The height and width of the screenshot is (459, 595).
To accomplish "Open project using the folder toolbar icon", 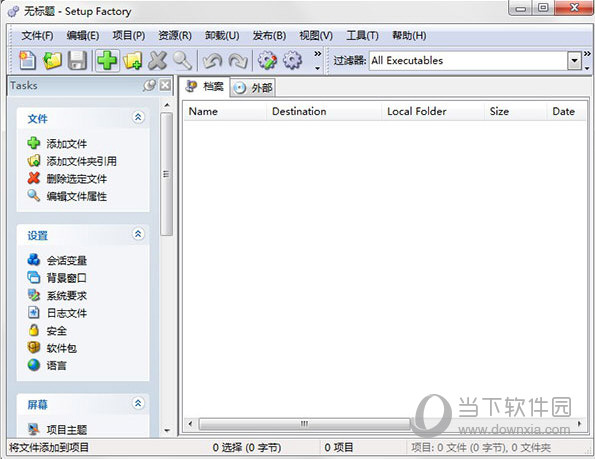I will click(x=52, y=61).
